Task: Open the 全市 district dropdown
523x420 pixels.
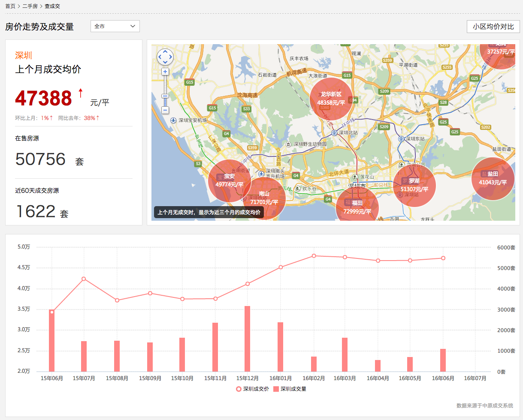Action: pos(115,26)
